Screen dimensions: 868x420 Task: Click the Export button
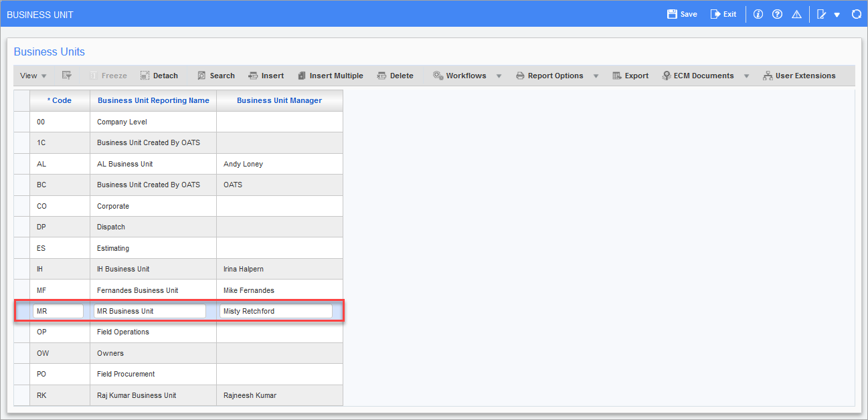[x=630, y=76]
